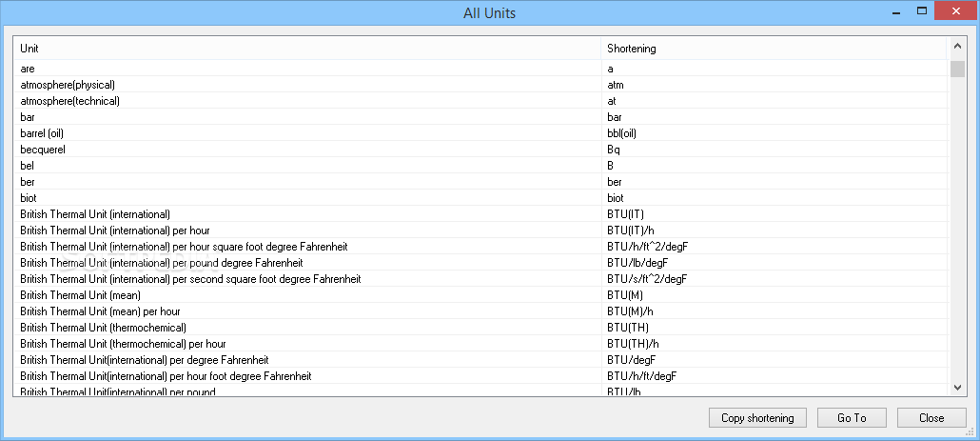Select the 'becquerel' row

point(480,150)
